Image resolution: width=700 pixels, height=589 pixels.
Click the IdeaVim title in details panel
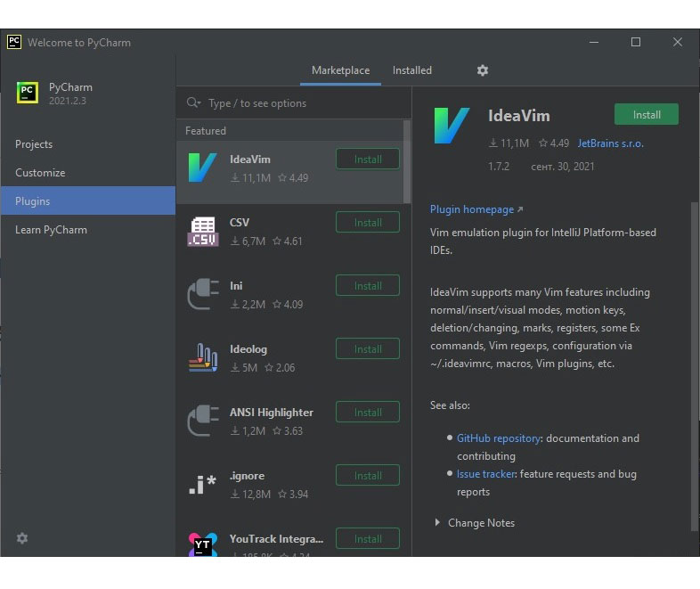pos(518,116)
